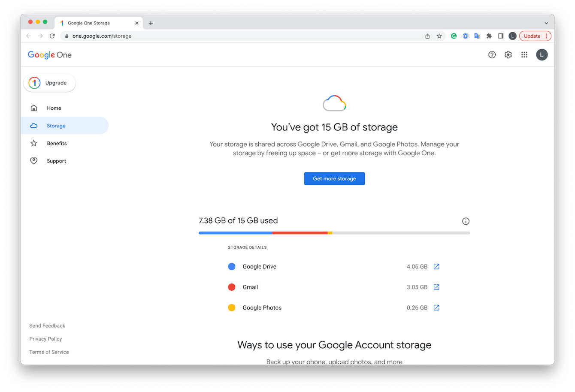Toggle the browser side panel

tap(501, 36)
